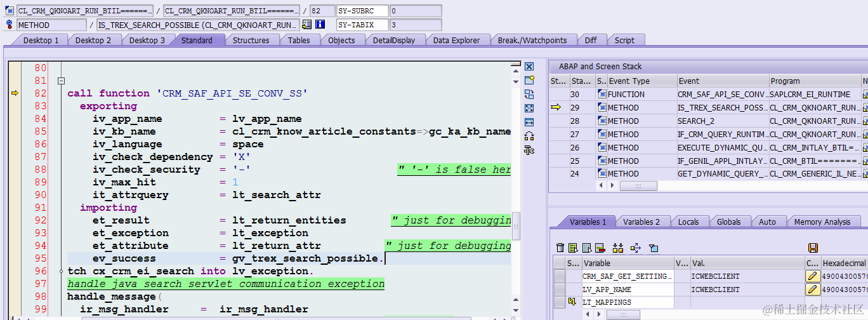Switch to the Globals tab
Screen dimensions: 868x320
pos(729,222)
